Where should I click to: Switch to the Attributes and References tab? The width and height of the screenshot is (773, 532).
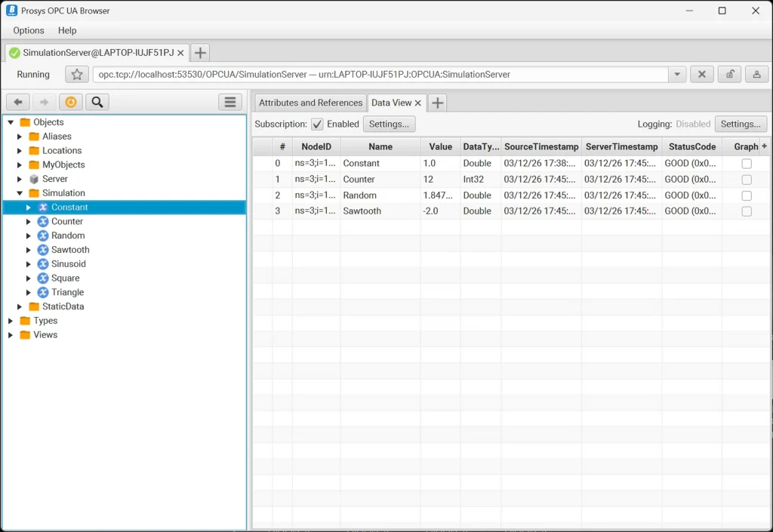pyautogui.click(x=310, y=103)
